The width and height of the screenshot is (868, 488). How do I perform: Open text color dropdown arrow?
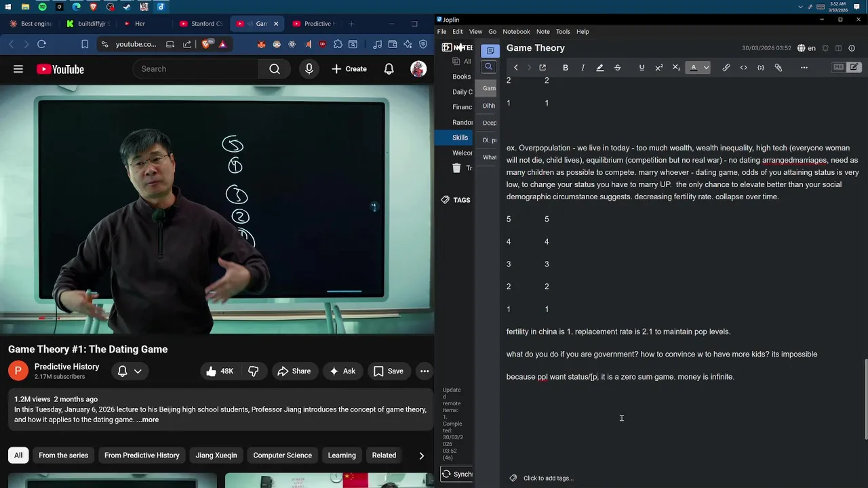click(706, 68)
